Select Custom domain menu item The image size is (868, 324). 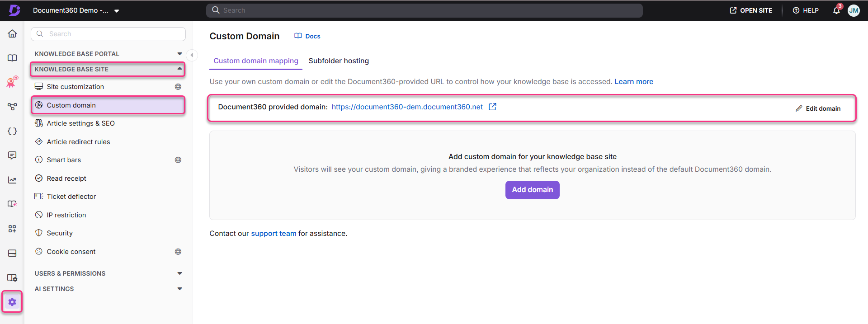coord(108,105)
